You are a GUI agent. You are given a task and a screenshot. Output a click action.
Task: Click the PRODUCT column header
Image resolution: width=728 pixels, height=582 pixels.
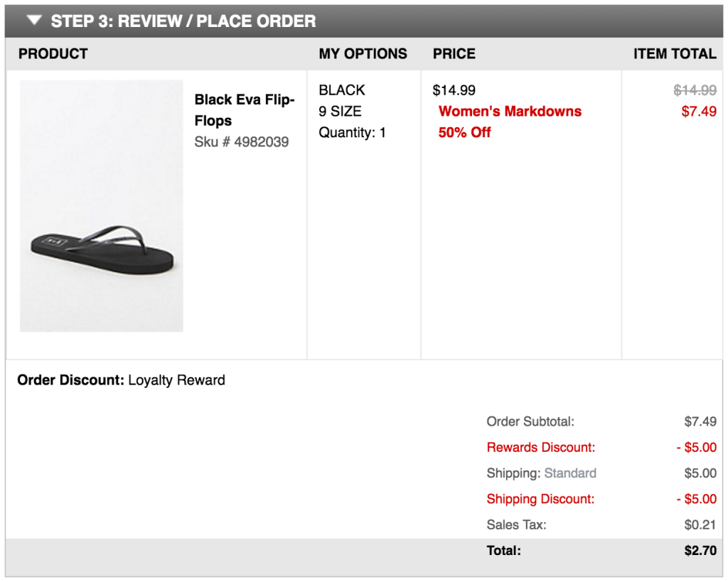53,54
